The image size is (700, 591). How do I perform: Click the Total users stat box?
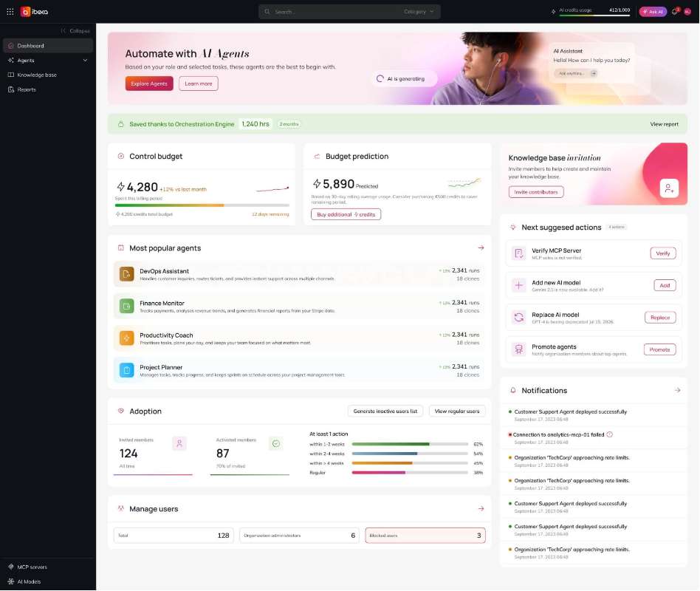pos(174,535)
